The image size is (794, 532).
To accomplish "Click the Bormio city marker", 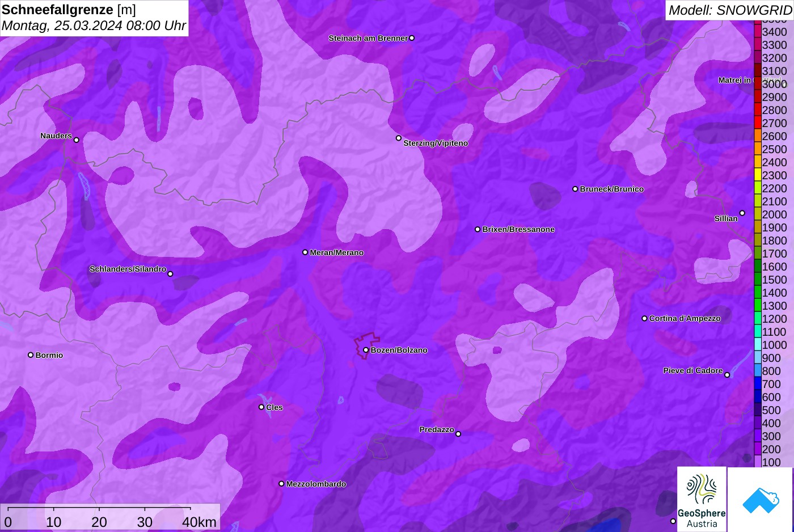I will (31, 355).
